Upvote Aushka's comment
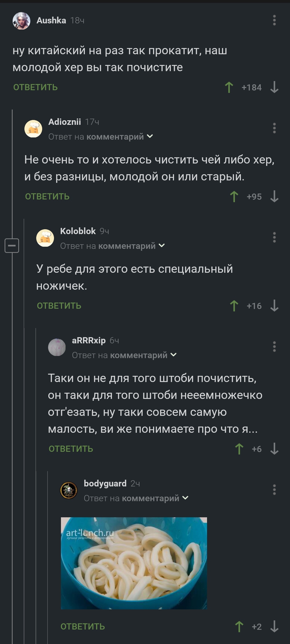The height and width of the screenshot is (644, 290). pos(229,88)
